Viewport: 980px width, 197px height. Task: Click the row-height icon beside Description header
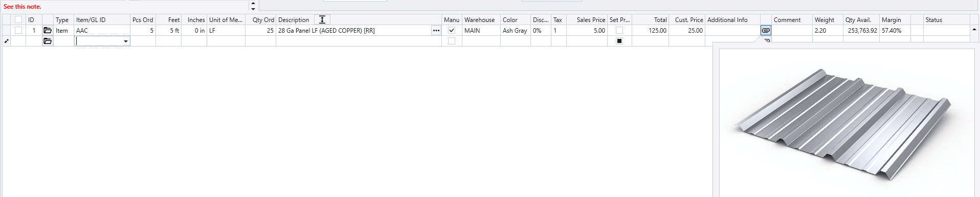tap(322, 19)
